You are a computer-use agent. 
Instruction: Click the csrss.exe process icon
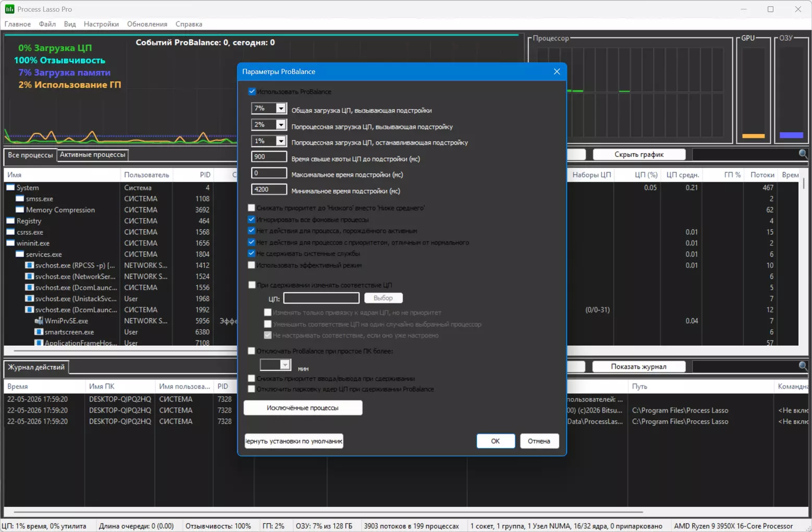point(10,232)
